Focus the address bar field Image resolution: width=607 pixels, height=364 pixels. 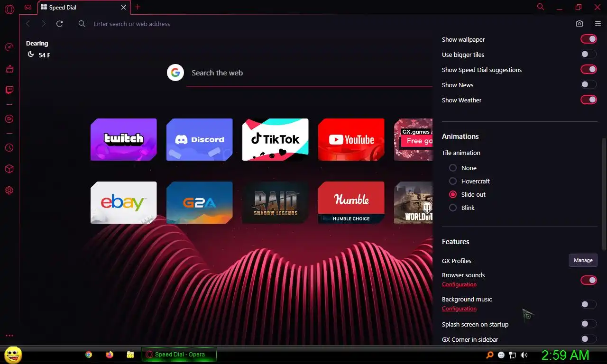coord(322,24)
